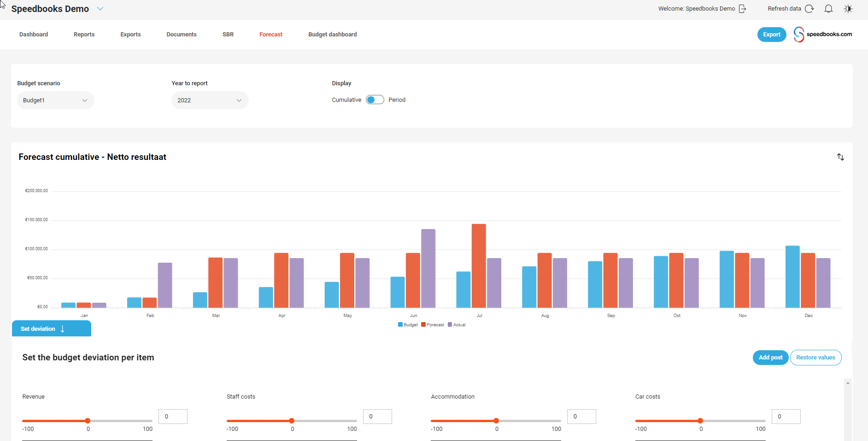This screenshot has height=441, width=868.
Task: Open the Documents tab
Action: 182,35
